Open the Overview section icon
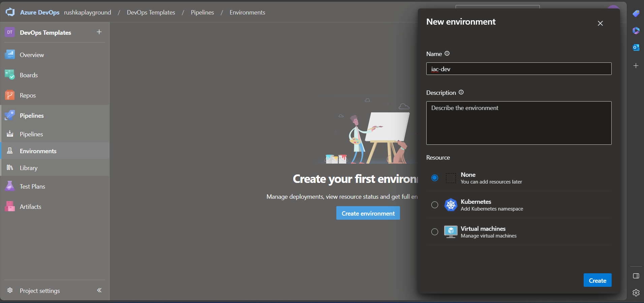This screenshot has height=303, width=644. pos(10,55)
